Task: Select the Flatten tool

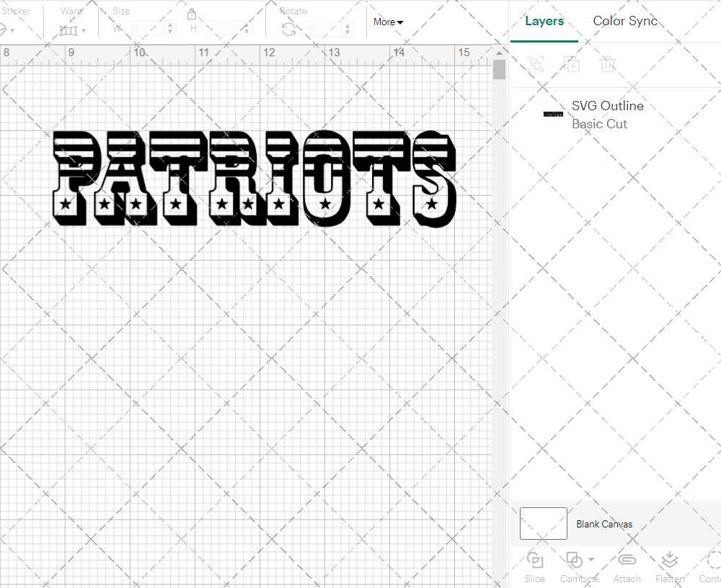Action: 669,567
